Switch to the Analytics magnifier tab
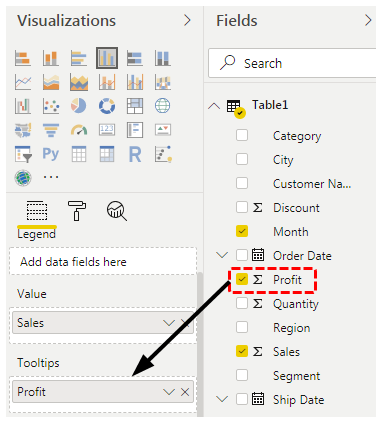Image resolution: width=381 pixels, height=422 pixels. pos(117,211)
